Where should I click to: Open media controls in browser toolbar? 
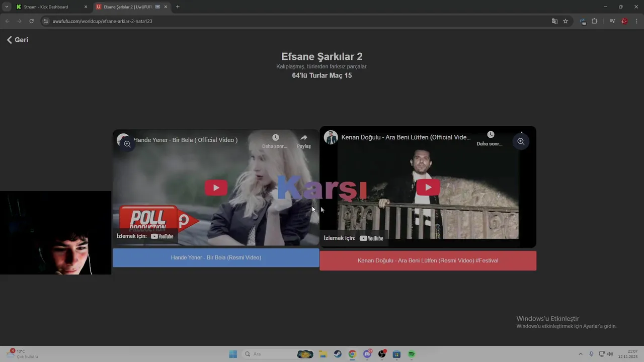[612, 21]
